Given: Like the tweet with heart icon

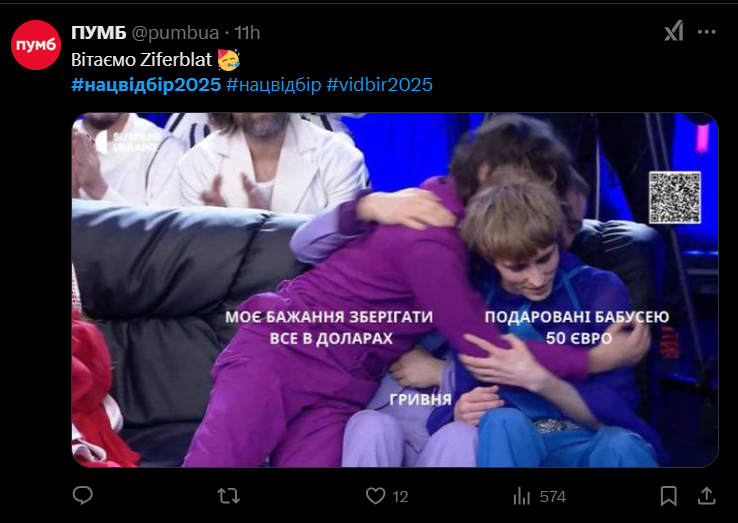Looking at the screenshot, I should coord(375,496).
